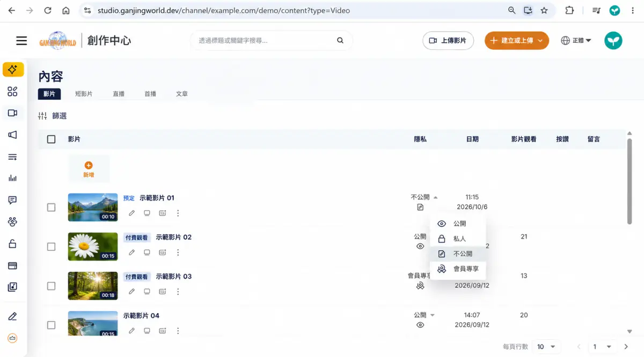
Task: Open the pencil customize sidebar icon
Action: [12, 317]
